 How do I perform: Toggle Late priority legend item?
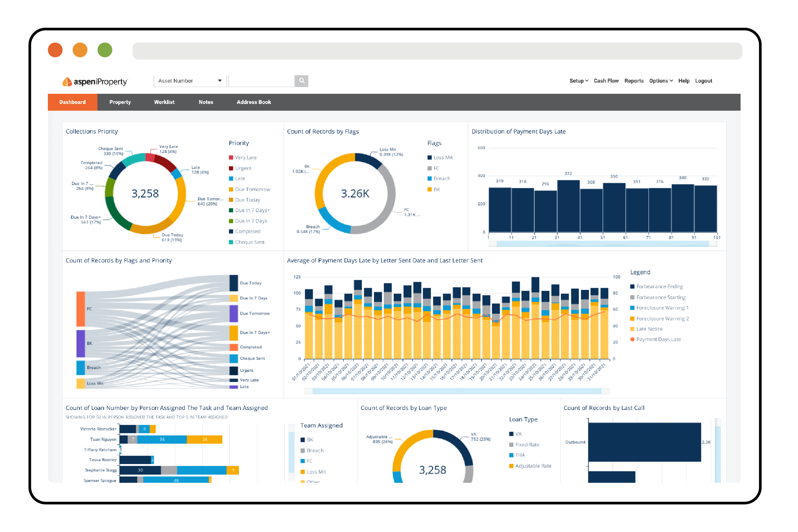pyautogui.click(x=237, y=179)
